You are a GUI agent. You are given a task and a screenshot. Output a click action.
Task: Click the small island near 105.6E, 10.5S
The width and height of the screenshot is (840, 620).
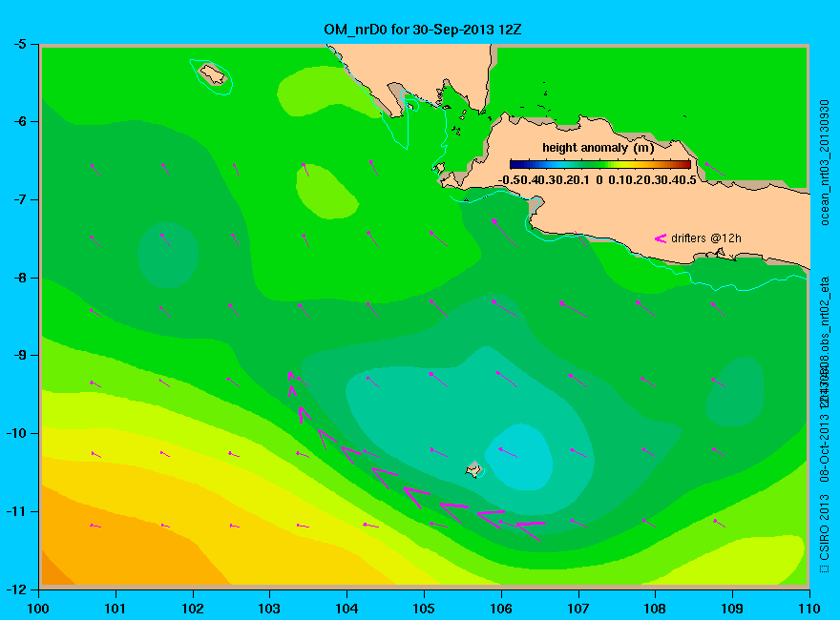click(474, 469)
